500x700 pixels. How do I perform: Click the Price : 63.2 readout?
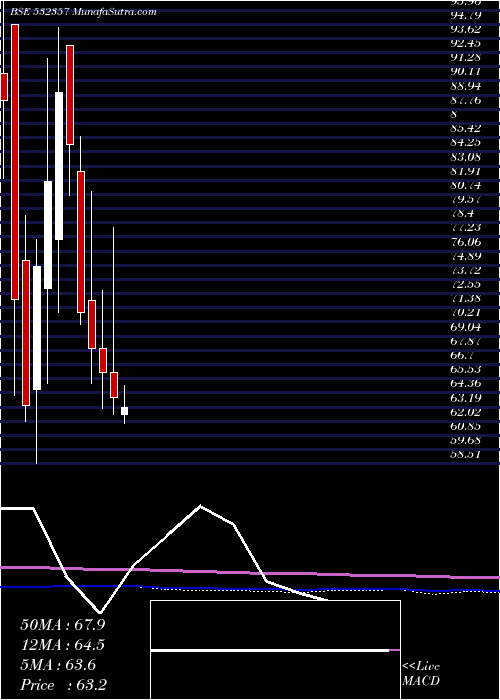63,685
